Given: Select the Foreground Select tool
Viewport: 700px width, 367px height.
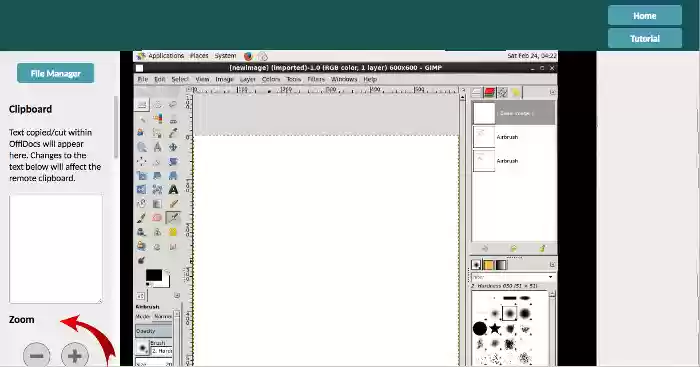Looking at the screenshot, I should click(142, 133).
